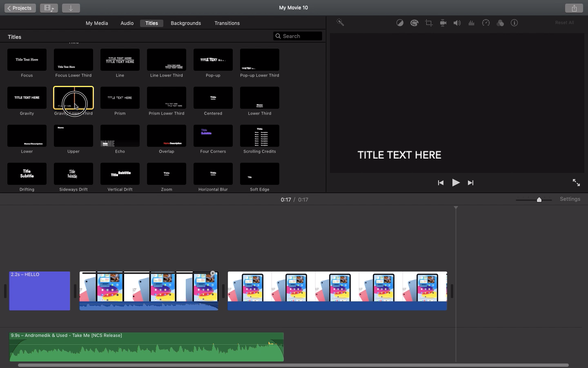
Task: Choose the Line Lower Third title
Action: pos(167,60)
